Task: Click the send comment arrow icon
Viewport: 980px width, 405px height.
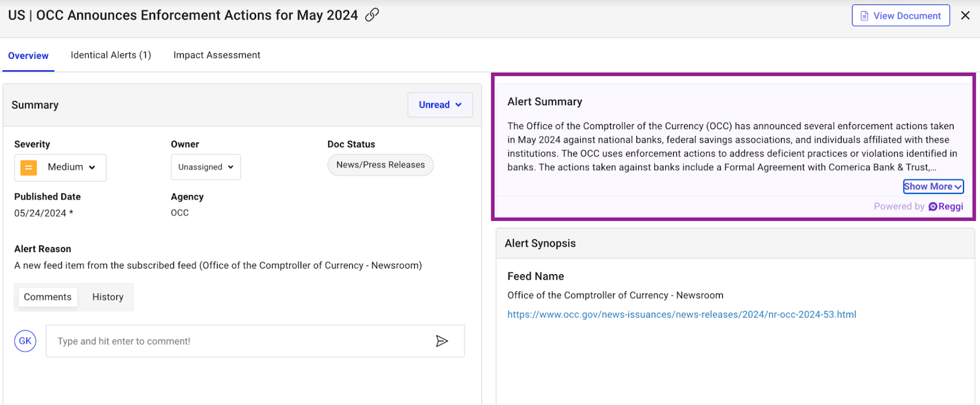Action: 442,341
